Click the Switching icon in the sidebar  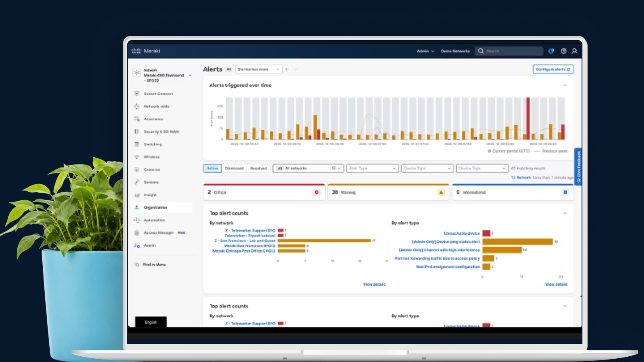[137, 144]
